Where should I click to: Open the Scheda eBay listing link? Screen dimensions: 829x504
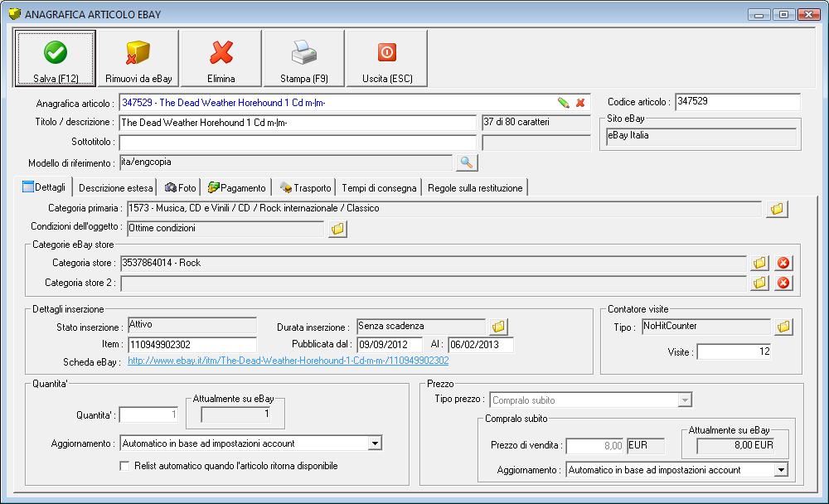[x=288, y=361]
